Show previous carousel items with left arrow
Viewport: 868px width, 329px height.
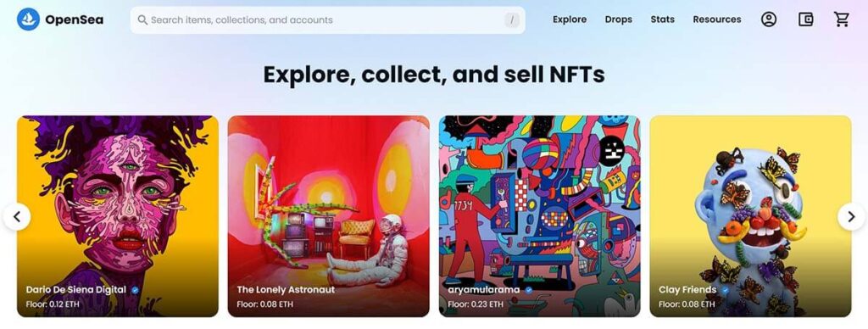17,216
